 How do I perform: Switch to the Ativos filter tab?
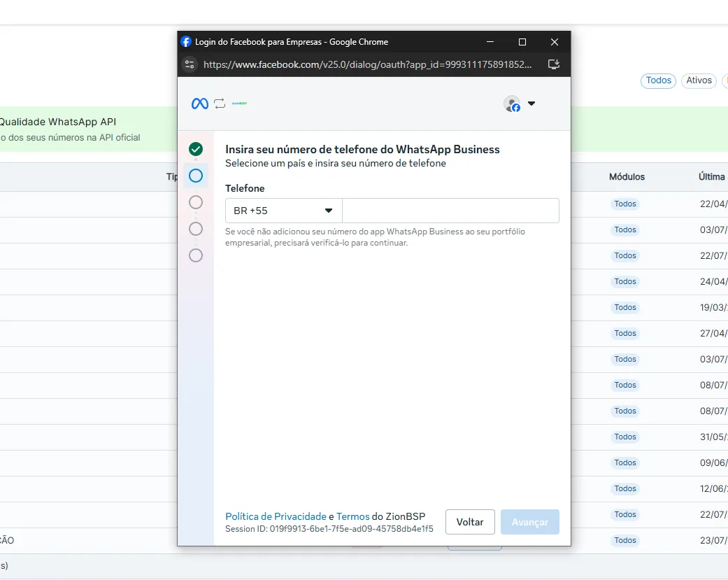click(x=699, y=80)
